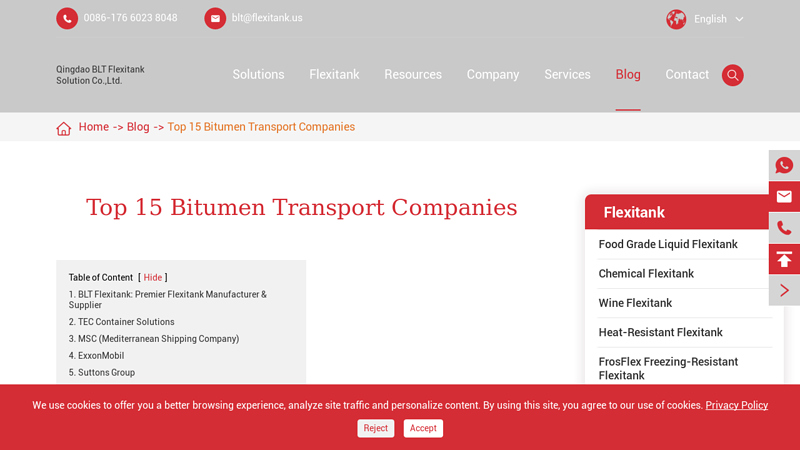The image size is (800, 450).
Task: Click the phone number 0086-176 6023 8048
Action: pos(131,18)
